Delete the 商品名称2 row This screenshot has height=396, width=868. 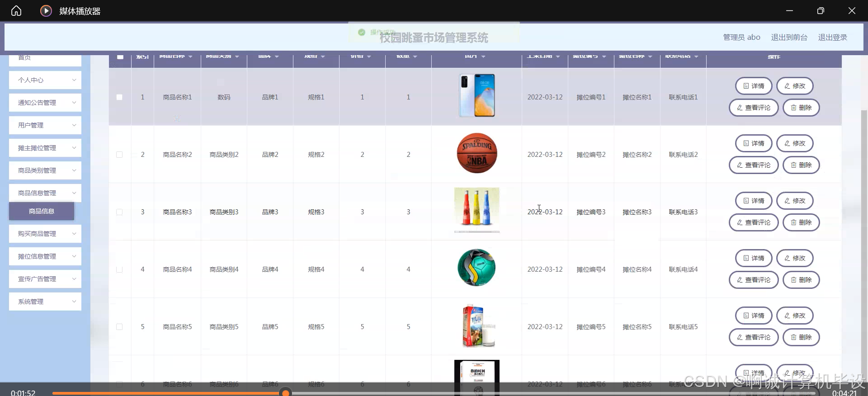point(801,165)
